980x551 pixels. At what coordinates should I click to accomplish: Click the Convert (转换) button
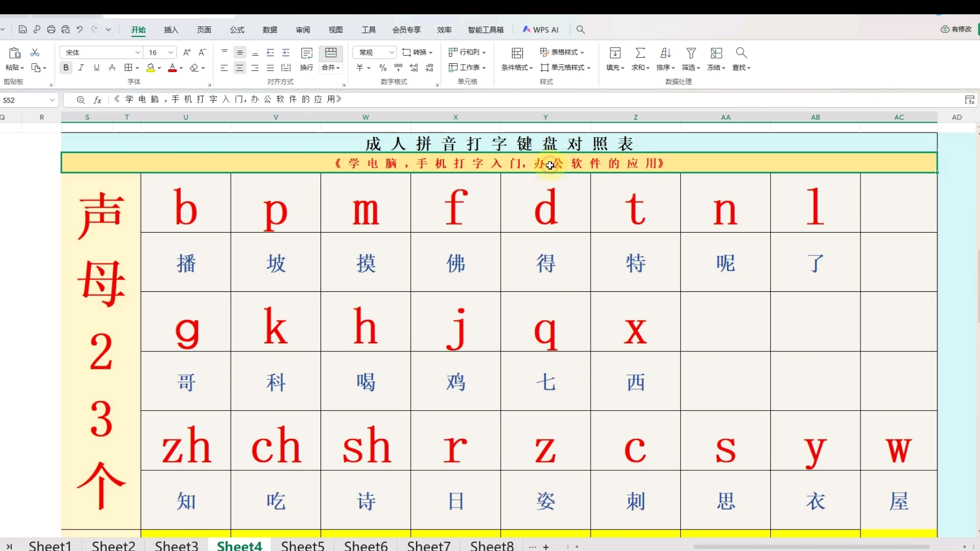417,52
